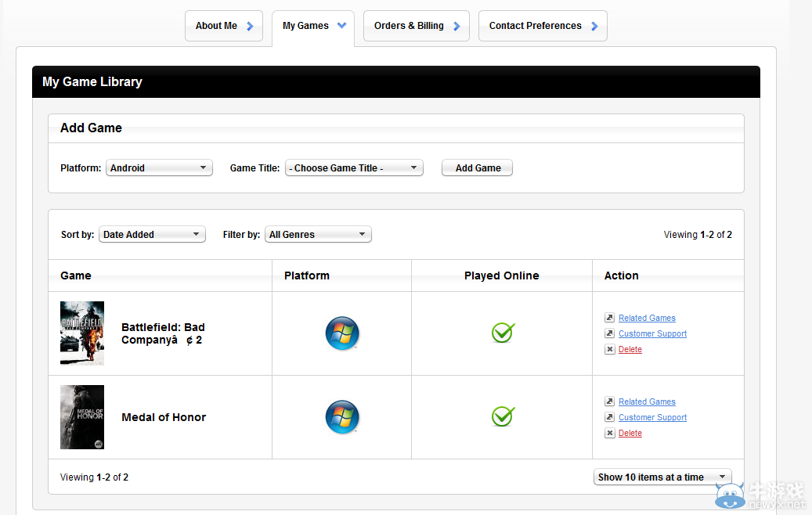Open the Filter by All Genres dropdown
The width and height of the screenshot is (812, 515).
coord(318,235)
